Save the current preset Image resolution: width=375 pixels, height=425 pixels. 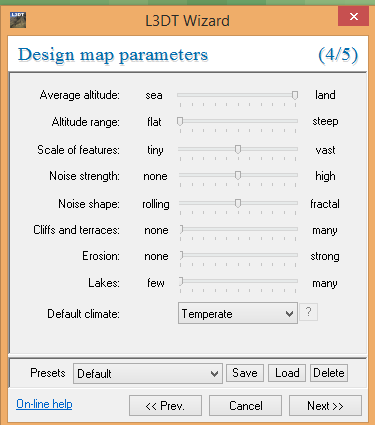[x=245, y=373]
